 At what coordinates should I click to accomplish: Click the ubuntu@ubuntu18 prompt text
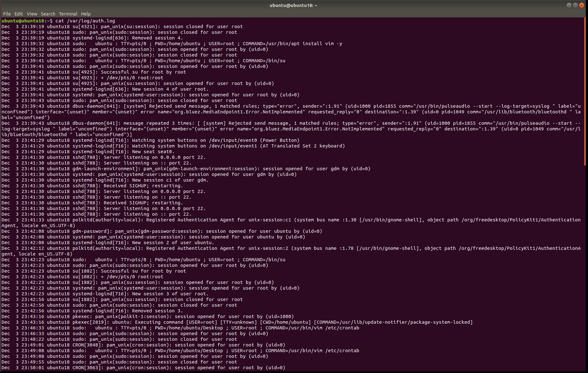[x=23, y=21]
